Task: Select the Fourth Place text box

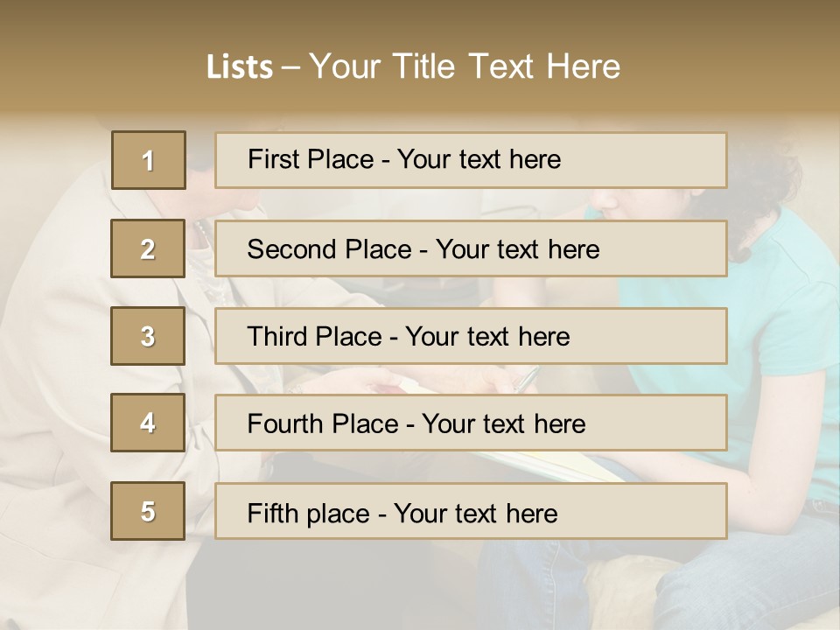Action: pyautogui.click(x=471, y=423)
